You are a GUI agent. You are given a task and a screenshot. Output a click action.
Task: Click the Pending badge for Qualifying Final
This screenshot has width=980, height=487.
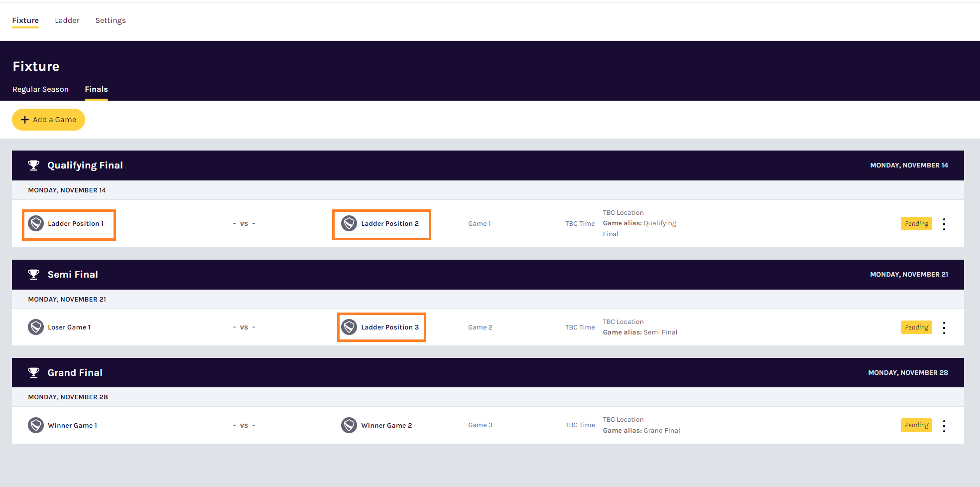(x=916, y=224)
